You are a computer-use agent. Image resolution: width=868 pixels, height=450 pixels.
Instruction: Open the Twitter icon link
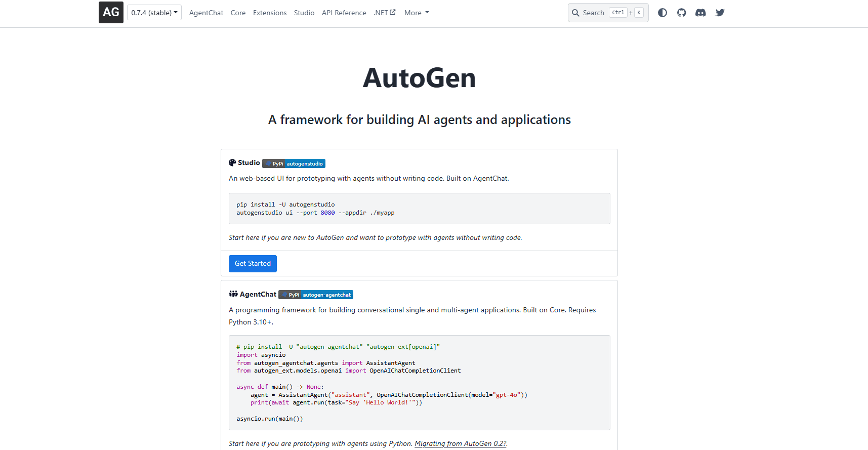pos(720,13)
